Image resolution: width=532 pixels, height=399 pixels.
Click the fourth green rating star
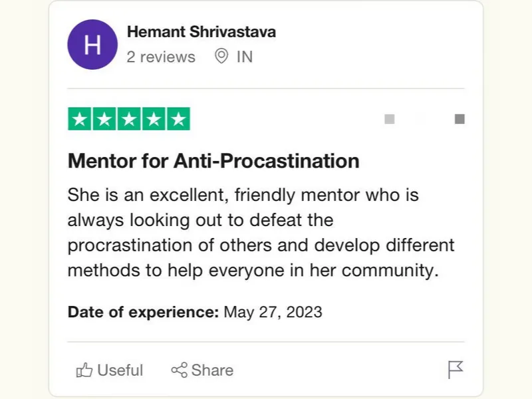point(154,119)
